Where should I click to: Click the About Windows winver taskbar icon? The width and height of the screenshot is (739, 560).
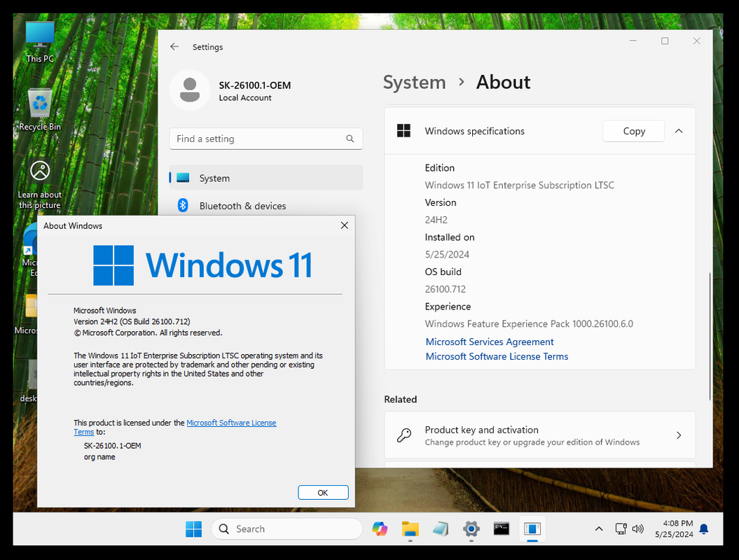(532, 529)
